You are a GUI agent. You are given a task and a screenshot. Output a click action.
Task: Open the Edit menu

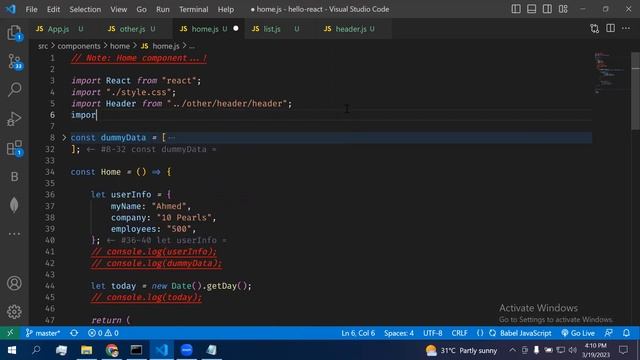click(x=53, y=9)
